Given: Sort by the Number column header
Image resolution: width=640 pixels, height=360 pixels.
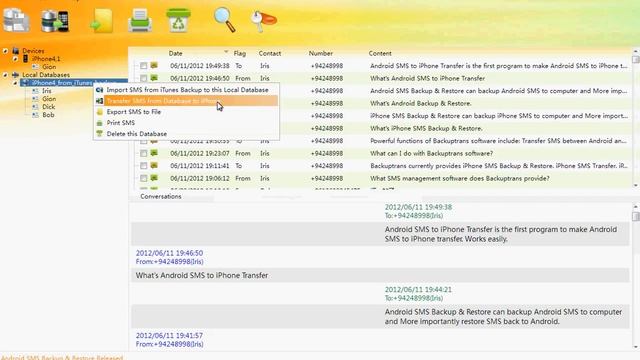Looking at the screenshot, I should [x=320, y=53].
